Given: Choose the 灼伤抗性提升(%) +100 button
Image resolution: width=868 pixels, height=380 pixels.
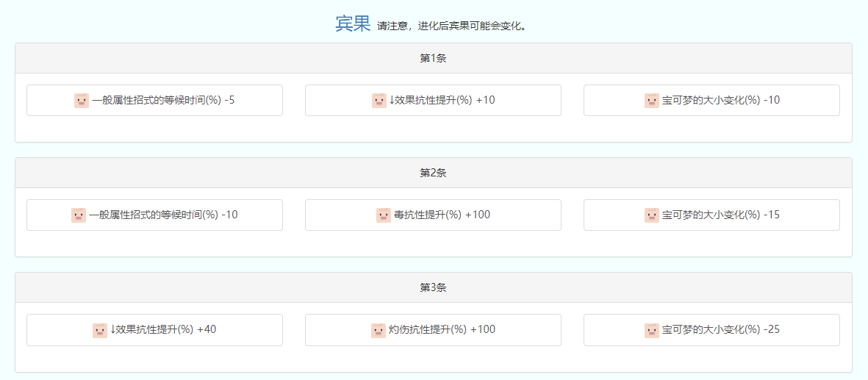Looking at the screenshot, I should pos(433,330).
